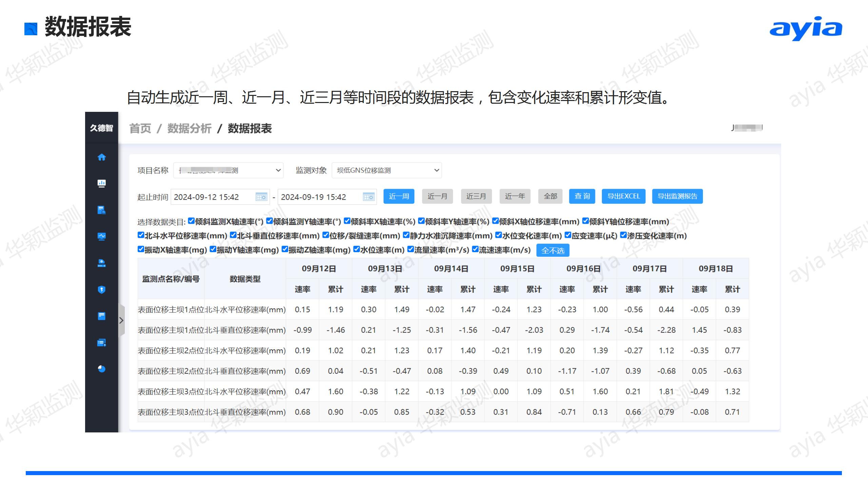This screenshot has width=868, height=488.
Task: Select the 近一月 time range toggle
Action: click(437, 196)
